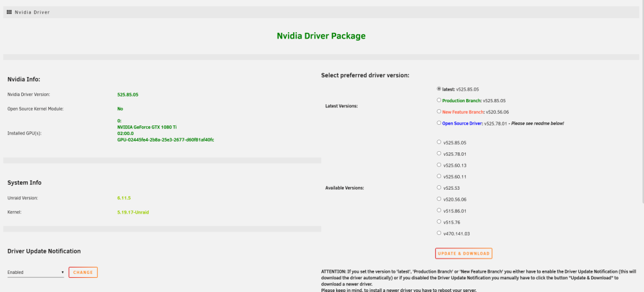Click the 'Please see readme below!' note
This screenshot has height=292, width=644.
pos(537,123)
